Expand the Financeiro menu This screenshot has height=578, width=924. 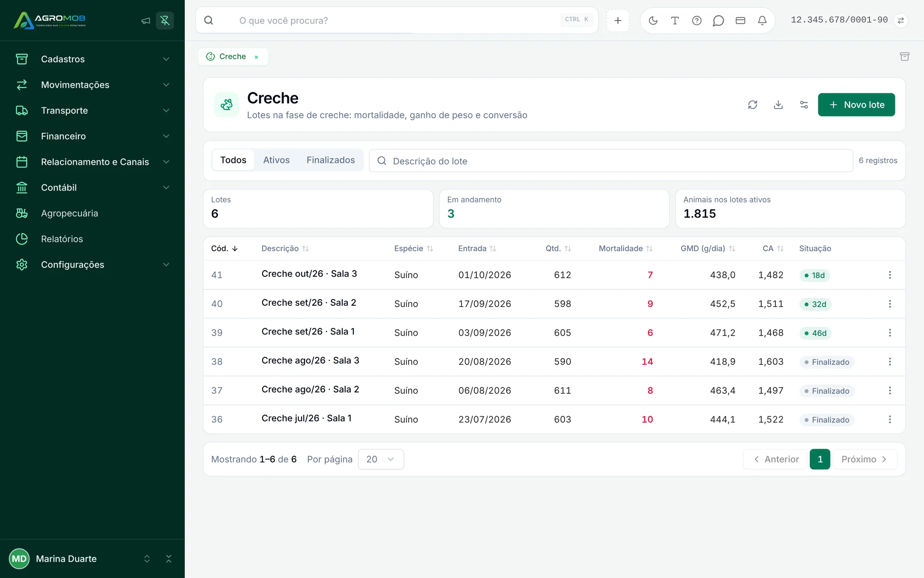pyautogui.click(x=92, y=136)
